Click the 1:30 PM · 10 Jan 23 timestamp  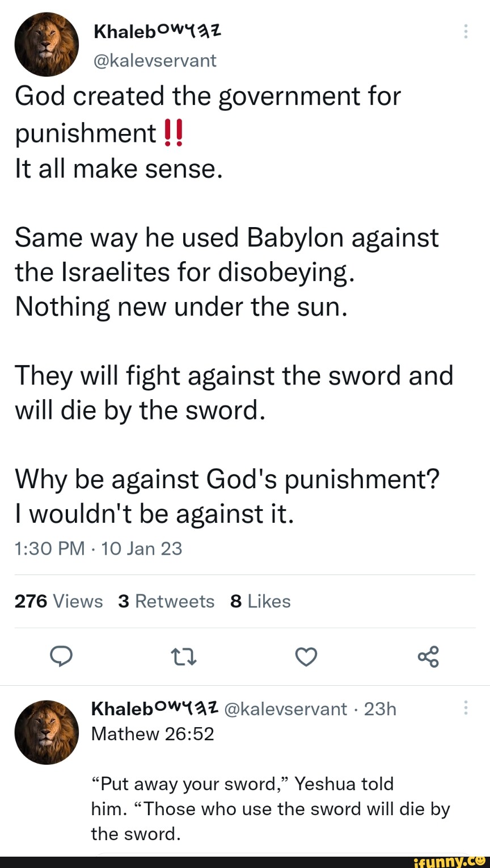pyautogui.click(x=98, y=548)
